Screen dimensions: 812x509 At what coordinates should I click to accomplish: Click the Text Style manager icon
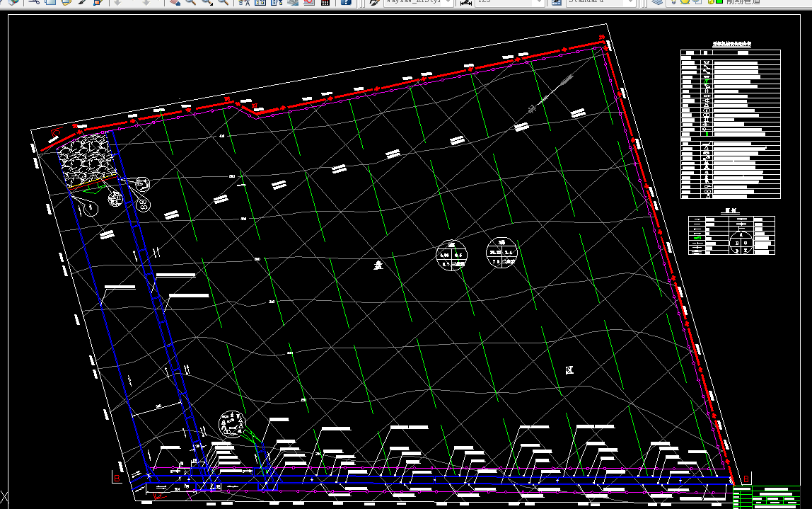tap(374, 2)
